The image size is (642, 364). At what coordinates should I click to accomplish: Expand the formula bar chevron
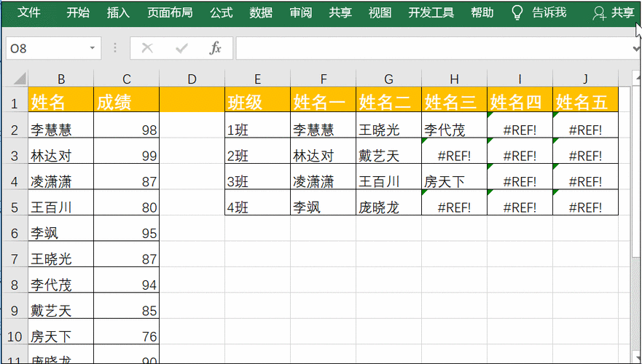pyautogui.click(x=637, y=49)
